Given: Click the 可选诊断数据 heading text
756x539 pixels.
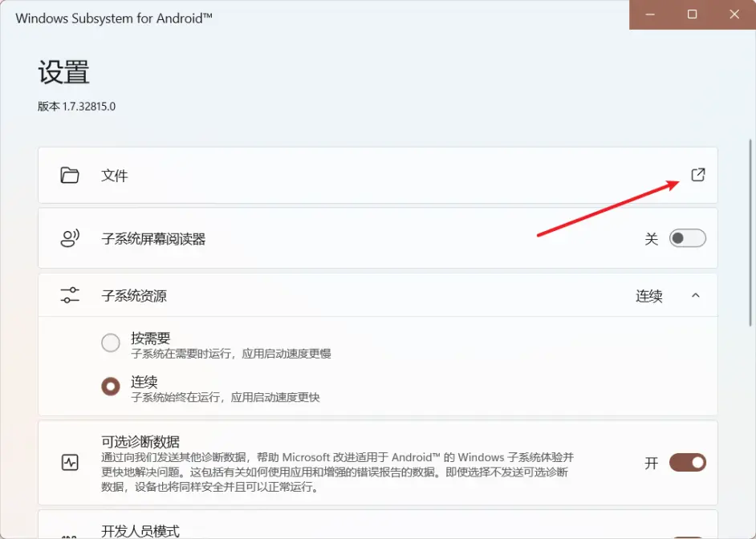Looking at the screenshot, I should [140, 441].
